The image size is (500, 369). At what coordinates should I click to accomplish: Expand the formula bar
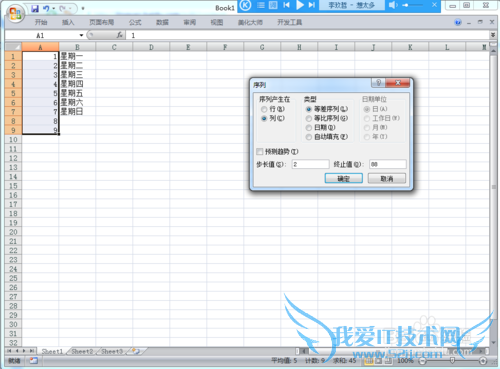click(493, 35)
